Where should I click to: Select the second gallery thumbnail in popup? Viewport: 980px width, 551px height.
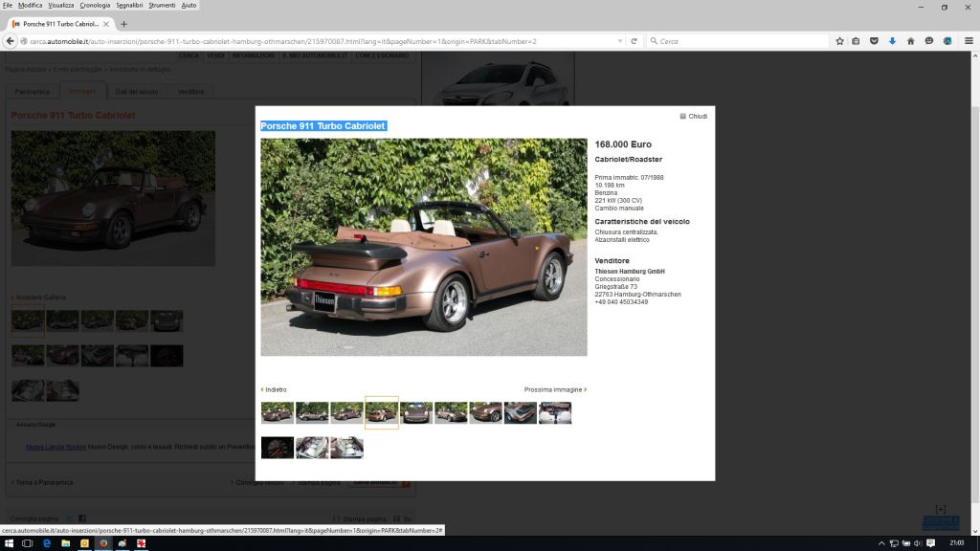[312, 413]
